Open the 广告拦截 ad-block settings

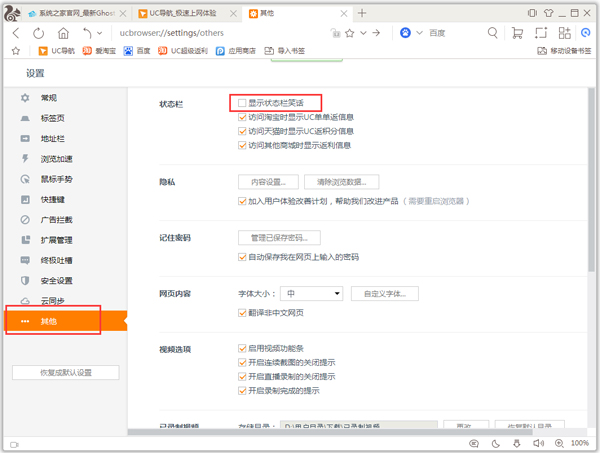pyautogui.click(x=55, y=219)
